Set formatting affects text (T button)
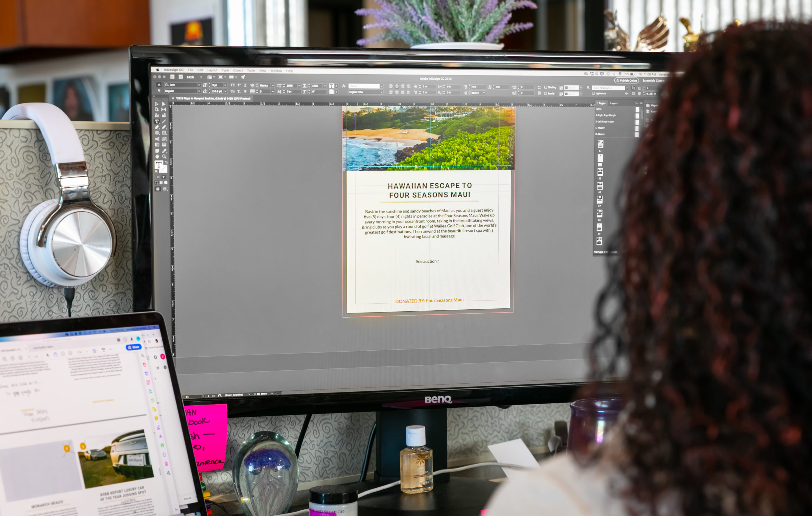 (163, 177)
